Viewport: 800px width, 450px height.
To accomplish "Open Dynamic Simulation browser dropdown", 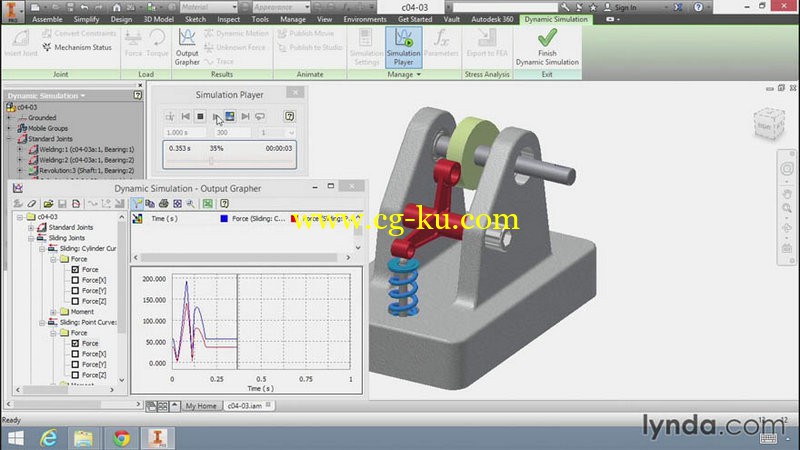I will tap(83, 96).
